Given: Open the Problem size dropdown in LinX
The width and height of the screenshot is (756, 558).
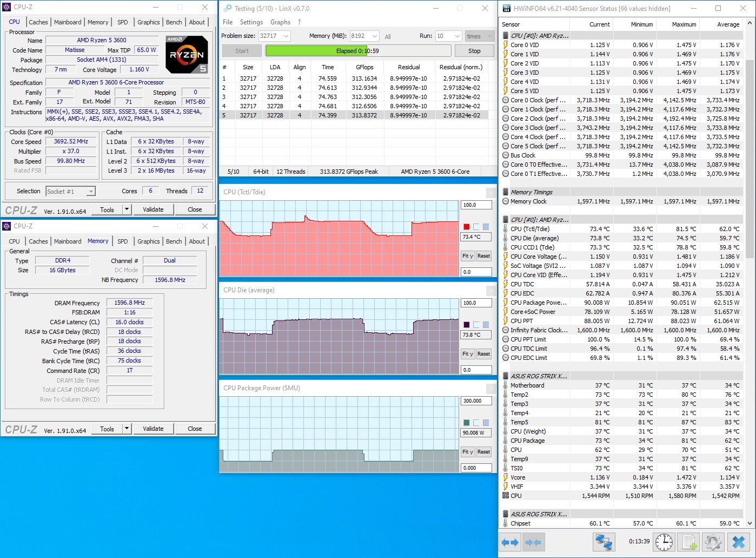Looking at the screenshot, I should pos(286,36).
